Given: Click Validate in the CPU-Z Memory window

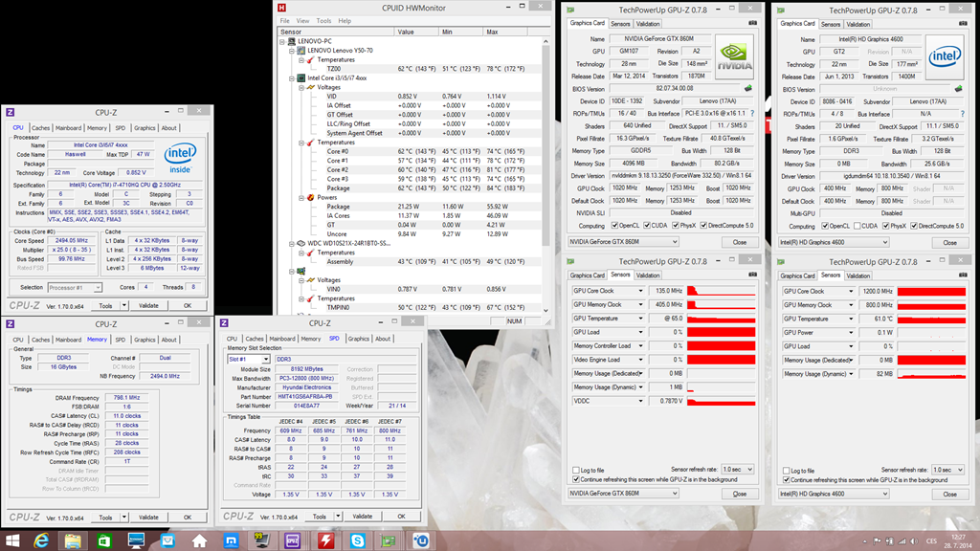Looking at the screenshot, I should click(x=148, y=517).
